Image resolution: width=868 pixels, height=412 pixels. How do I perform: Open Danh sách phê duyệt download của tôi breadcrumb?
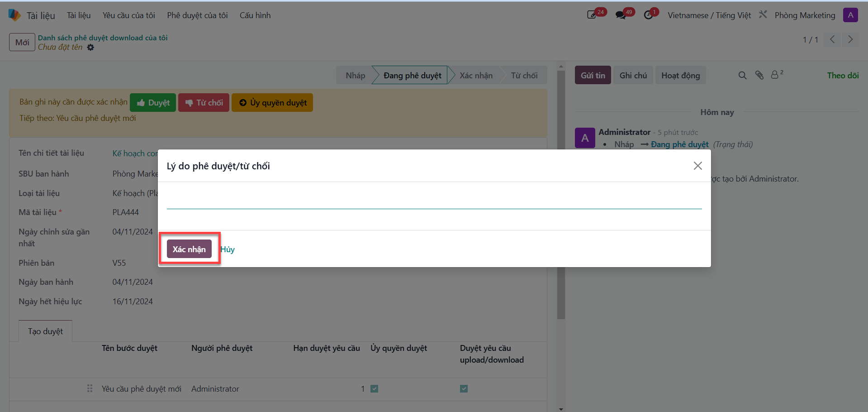click(103, 38)
